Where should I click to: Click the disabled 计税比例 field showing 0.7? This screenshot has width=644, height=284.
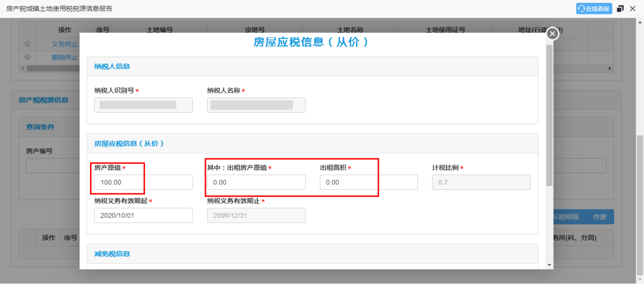coord(481,182)
